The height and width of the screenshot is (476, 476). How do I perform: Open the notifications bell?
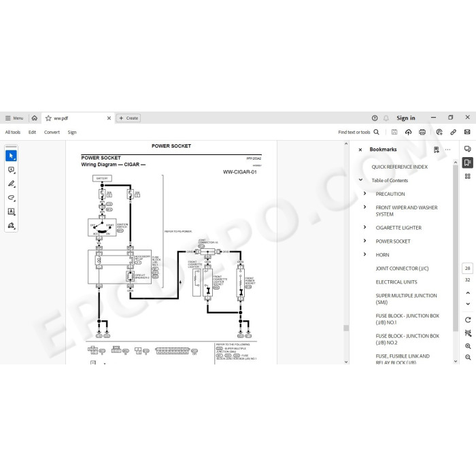(x=386, y=118)
